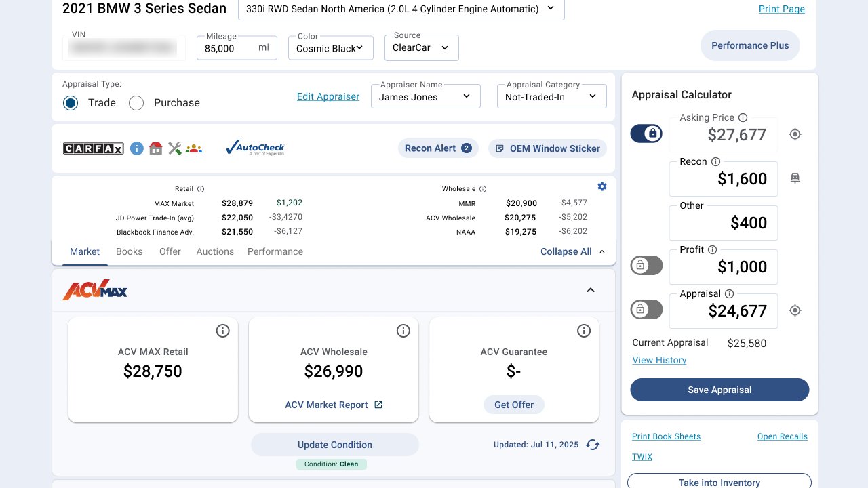Click into the Mileage input field
This screenshot has width=868, height=488.
point(237,48)
